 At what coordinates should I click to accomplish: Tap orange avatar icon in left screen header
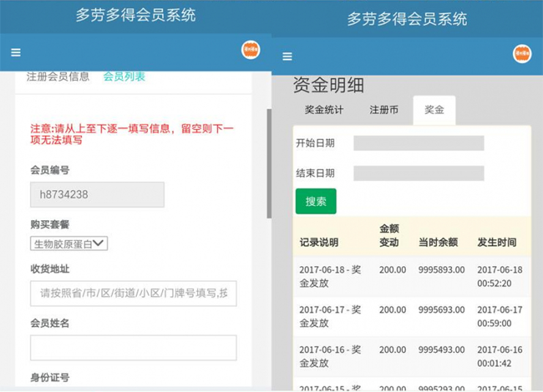(250, 50)
